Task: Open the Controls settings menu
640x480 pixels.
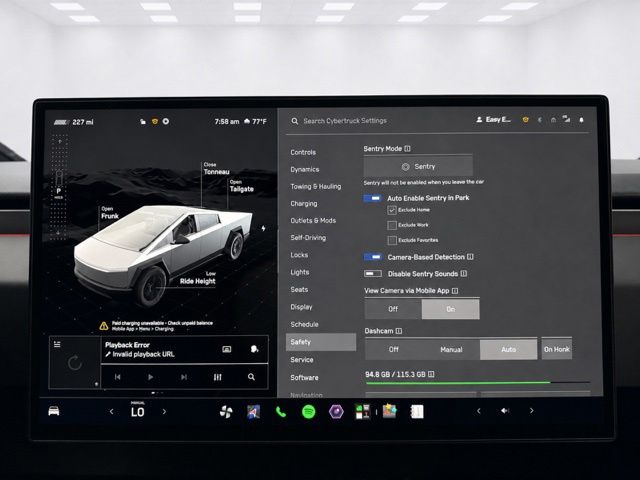Action: tap(303, 152)
